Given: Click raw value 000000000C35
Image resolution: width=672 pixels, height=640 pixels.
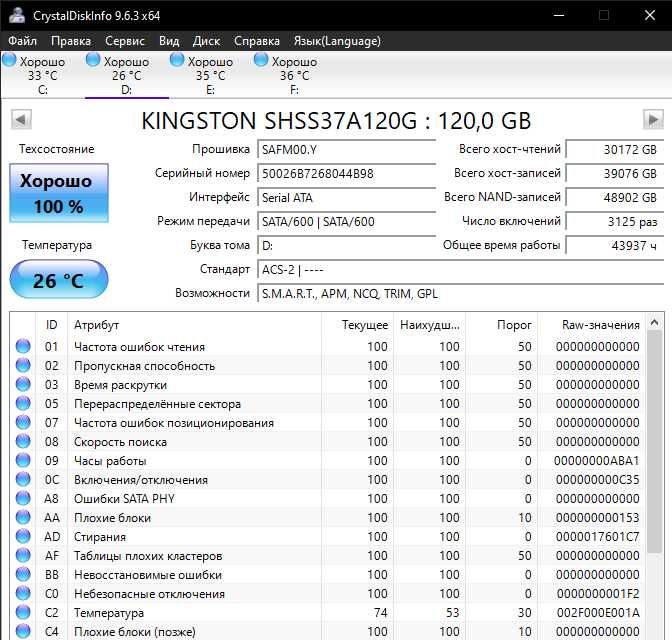Looking at the screenshot, I should pyautogui.click(x=597, y=480).
